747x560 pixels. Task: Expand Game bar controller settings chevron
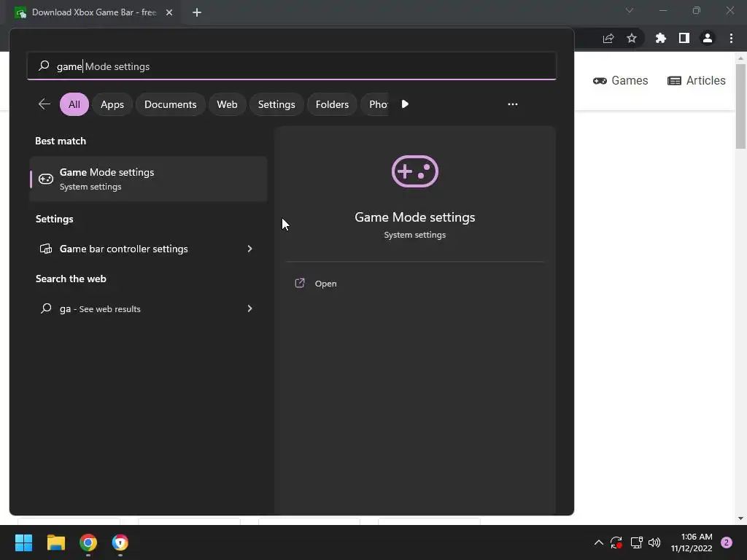click(x=249, y=249)
